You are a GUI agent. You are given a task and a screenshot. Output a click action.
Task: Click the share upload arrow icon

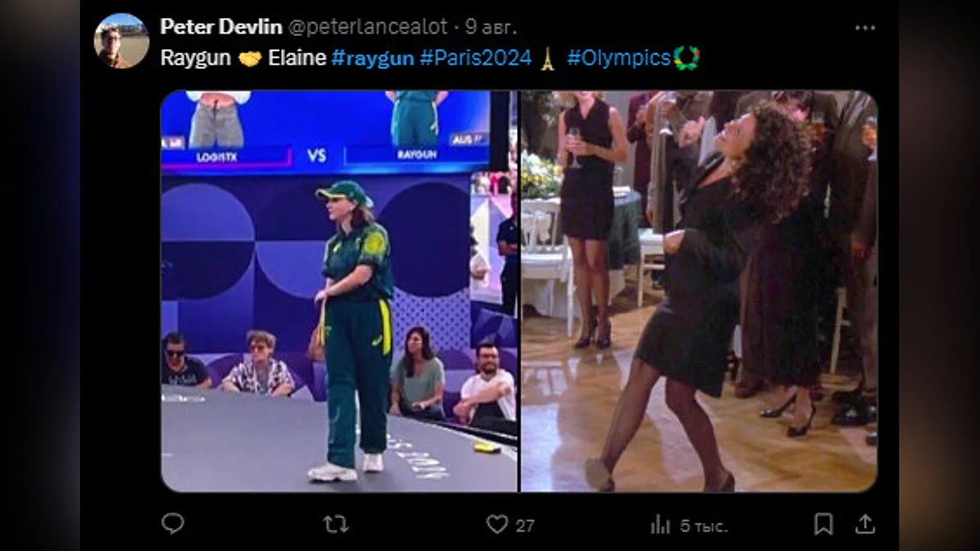(x=865, y=524)
